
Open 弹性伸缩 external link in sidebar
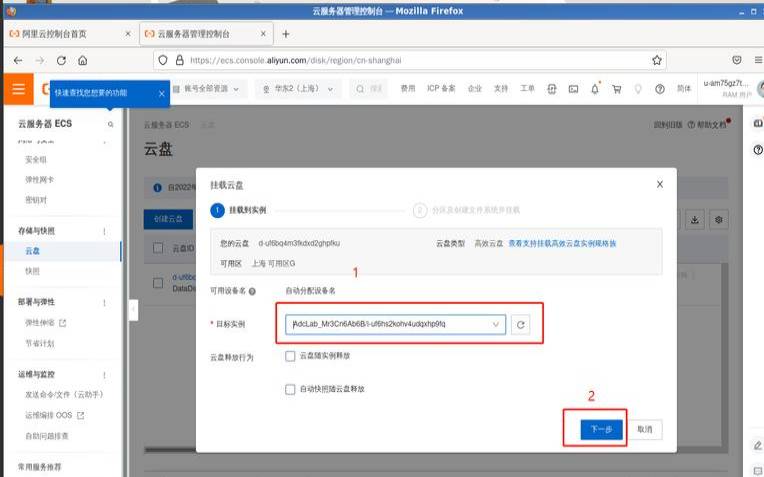click(45, 323)
